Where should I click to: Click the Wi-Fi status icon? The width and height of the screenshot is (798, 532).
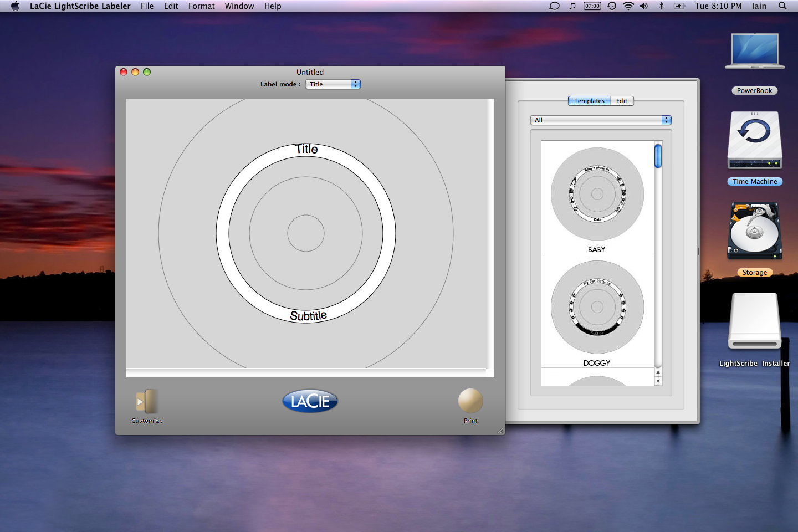(628, 6)
